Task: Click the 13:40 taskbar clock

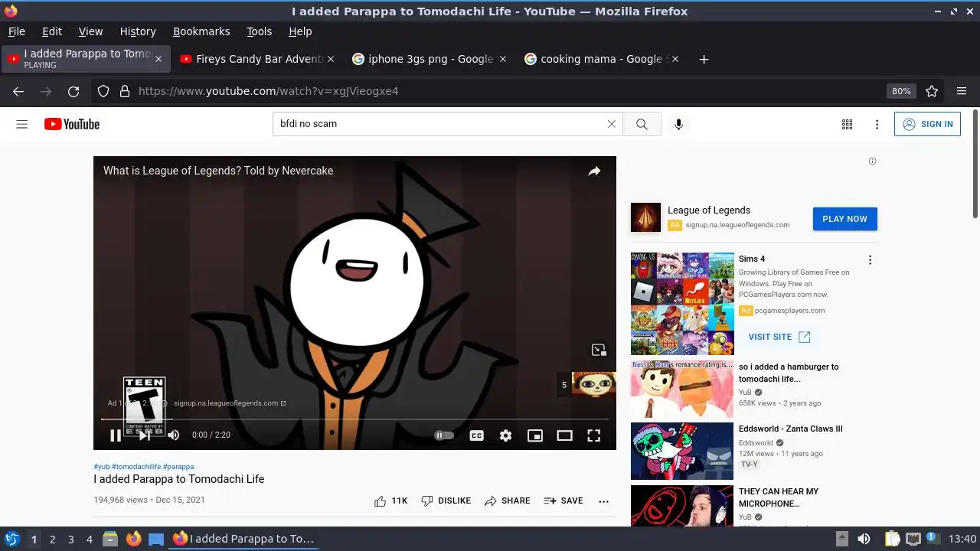Action: coord(962,539)
